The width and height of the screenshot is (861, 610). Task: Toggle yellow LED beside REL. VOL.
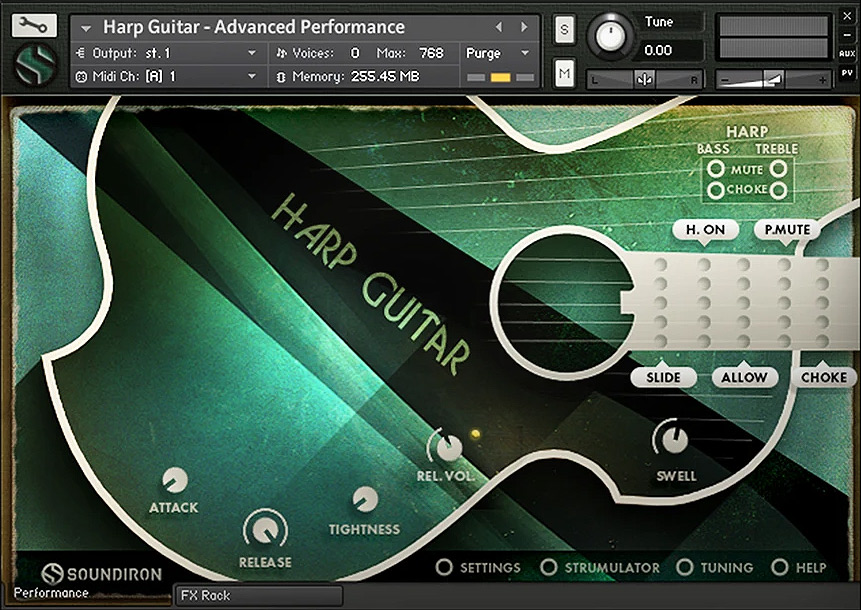[476, 434]
